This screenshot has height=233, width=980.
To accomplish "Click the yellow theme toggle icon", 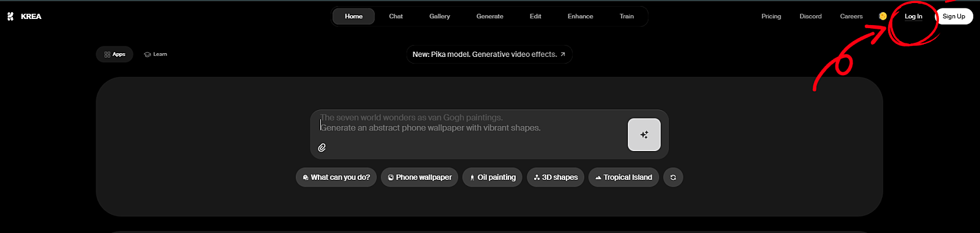I will tap(883, 17).
